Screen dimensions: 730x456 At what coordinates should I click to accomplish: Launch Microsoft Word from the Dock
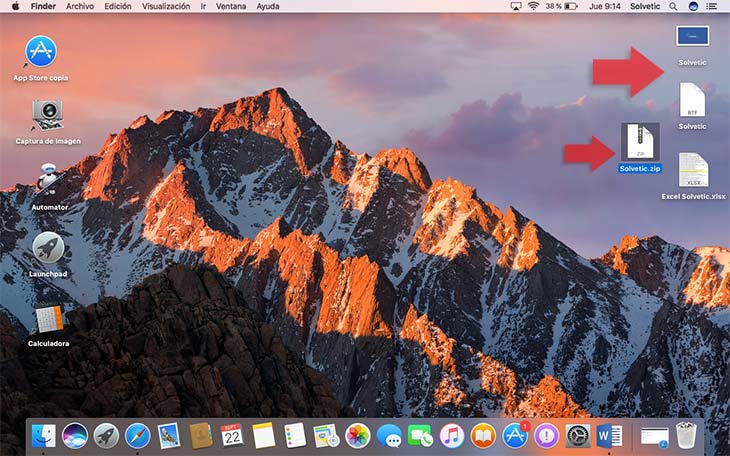pos(609,436)
